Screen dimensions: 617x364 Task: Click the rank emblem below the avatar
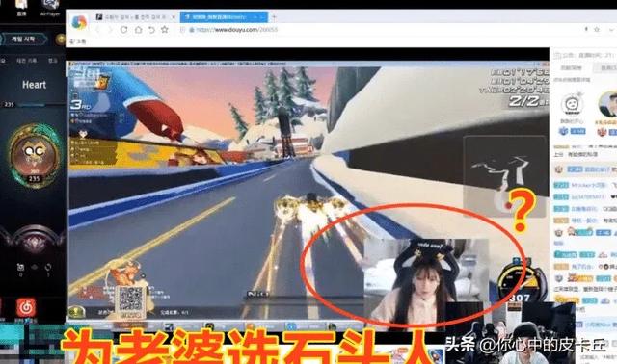tap(35, 239)
